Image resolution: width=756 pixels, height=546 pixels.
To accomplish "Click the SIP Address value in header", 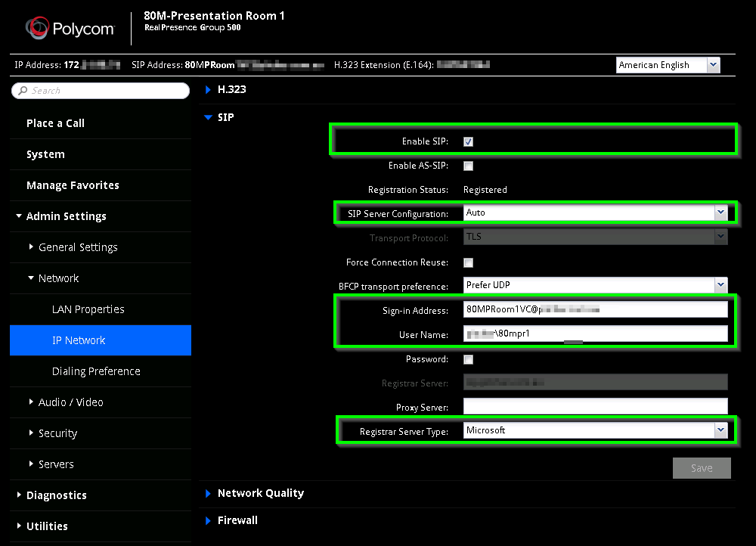I will point(255,65).
